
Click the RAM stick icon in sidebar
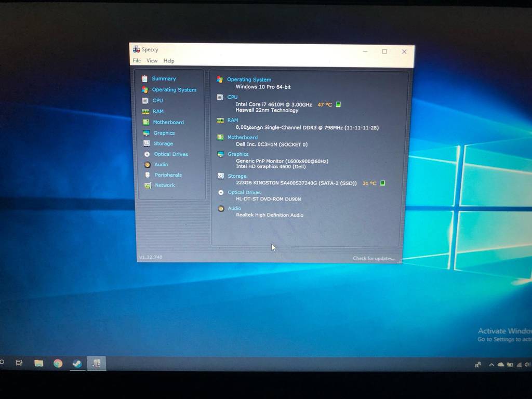tap(145, 112)
